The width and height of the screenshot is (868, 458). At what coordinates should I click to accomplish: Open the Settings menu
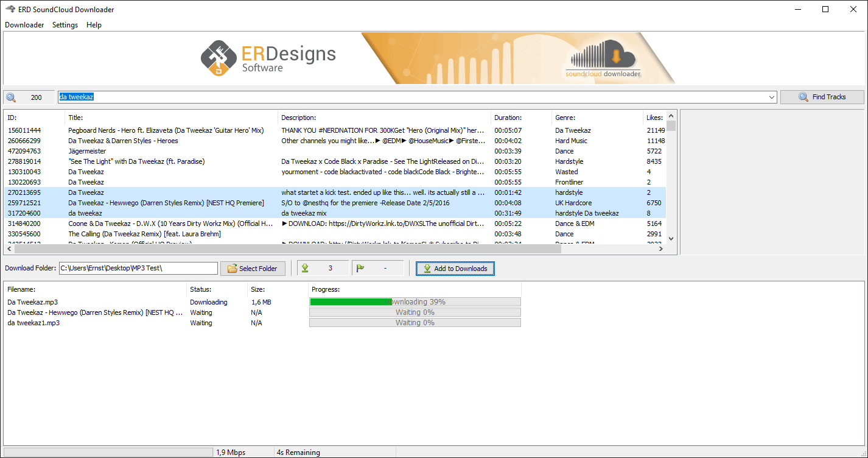65,25
